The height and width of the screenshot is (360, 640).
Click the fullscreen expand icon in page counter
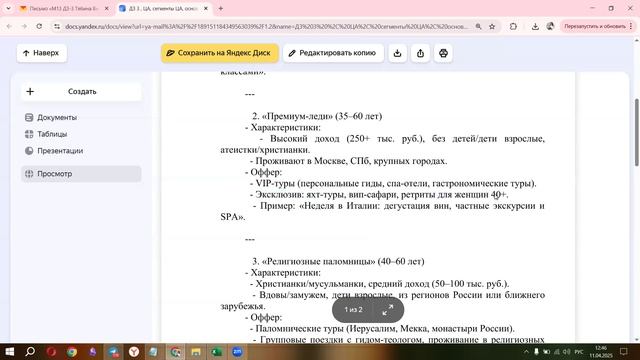pos(388,310)
